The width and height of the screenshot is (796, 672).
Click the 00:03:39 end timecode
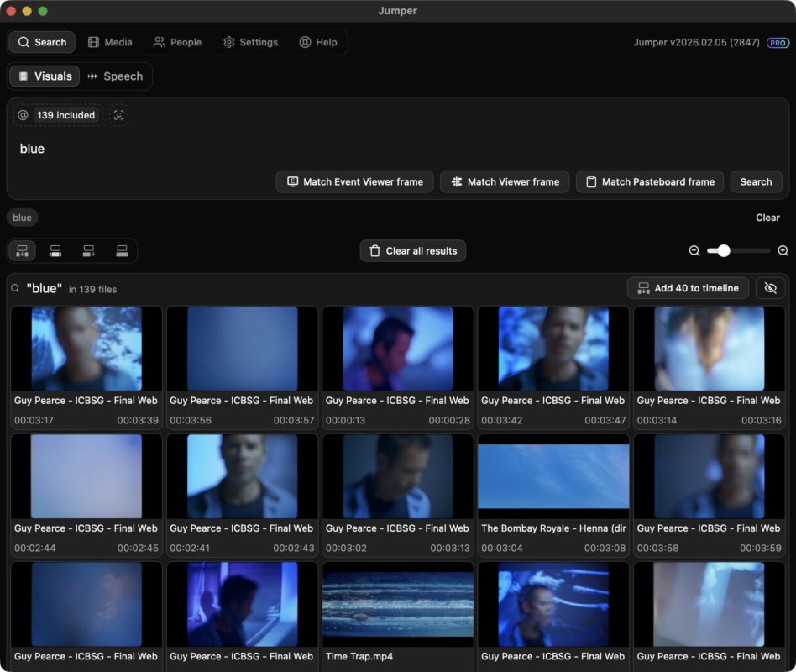click(138, 421)
